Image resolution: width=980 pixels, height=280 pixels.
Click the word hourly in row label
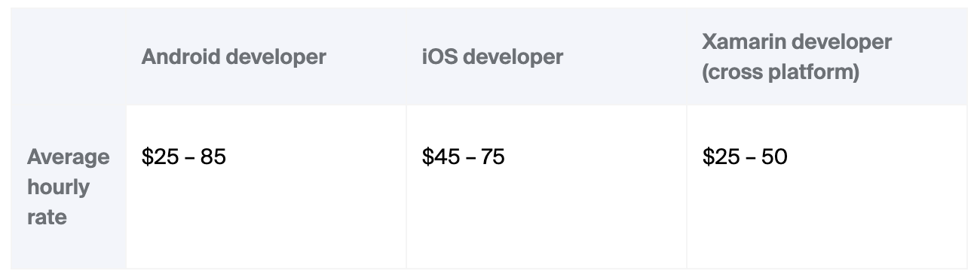tap(58, 187)
